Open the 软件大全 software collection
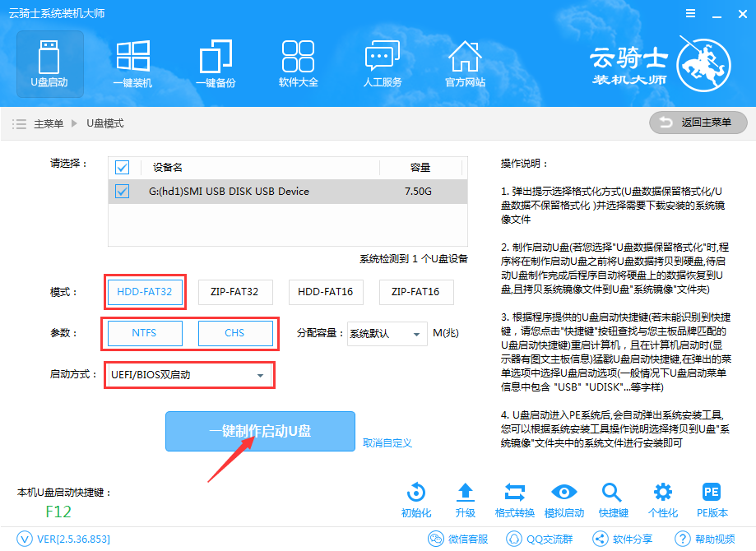The width and height of the screenshot is (756, 551). [298, 63]
